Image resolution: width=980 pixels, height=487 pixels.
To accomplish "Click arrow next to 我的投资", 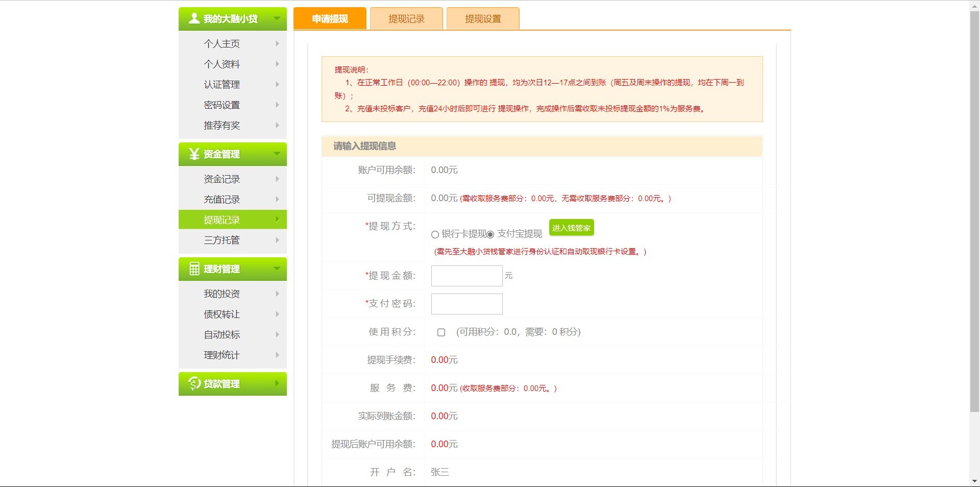I will tap(277, 294).
